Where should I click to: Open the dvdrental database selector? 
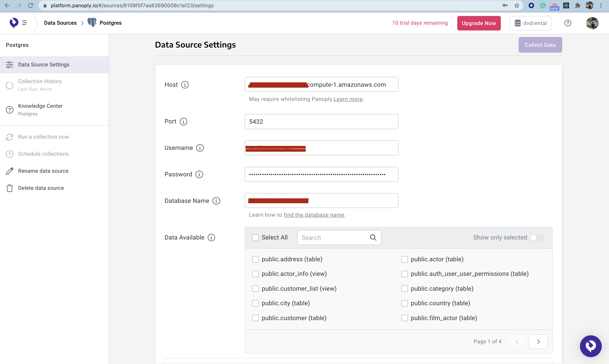pos(530,23)
